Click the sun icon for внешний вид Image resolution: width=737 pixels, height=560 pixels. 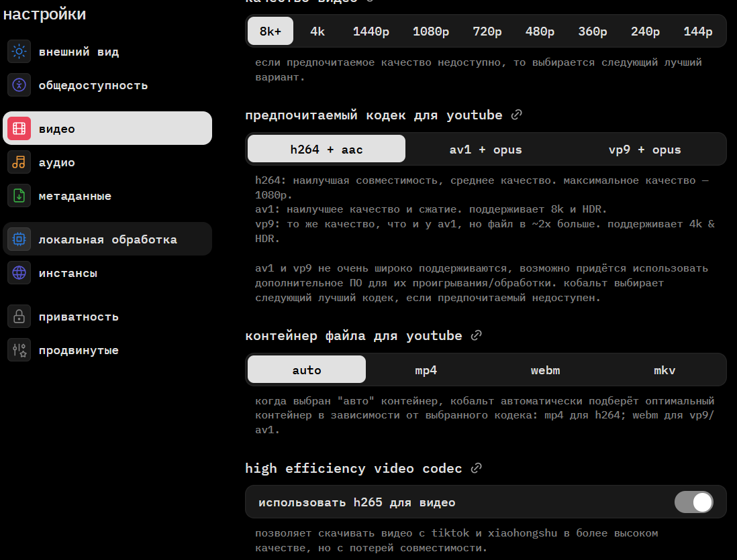tap(19, 51)
